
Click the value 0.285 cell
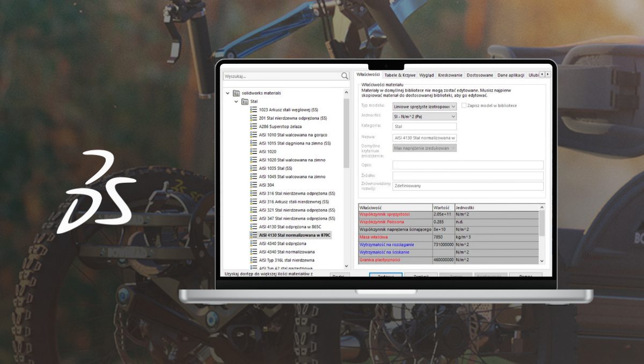click(x=443, y=222)
